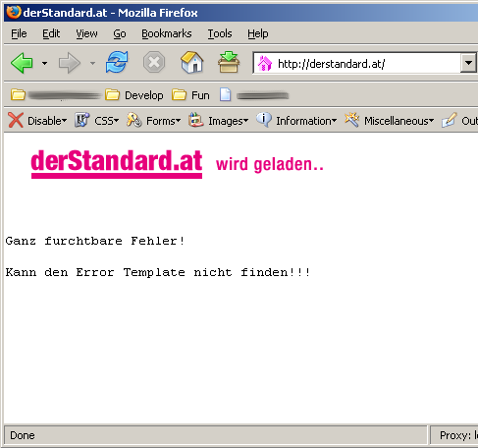
Task: Click the Stop loading icon
Action: click(x=154, y=62)
